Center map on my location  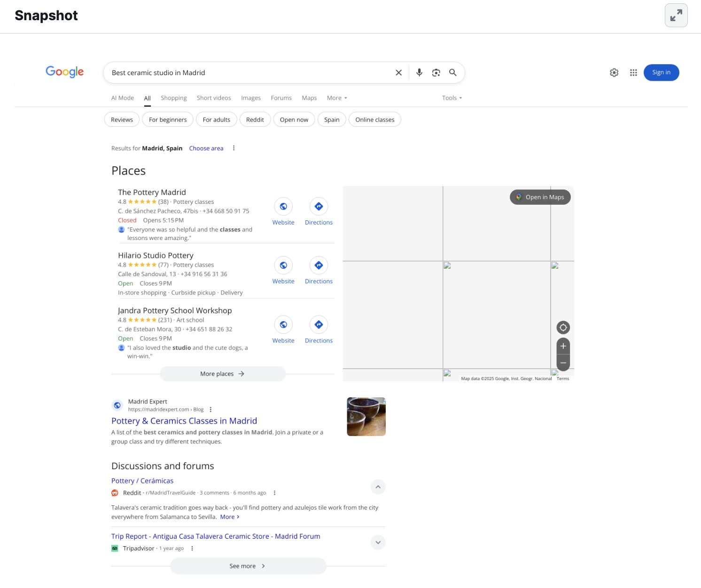tap(563, 327)
